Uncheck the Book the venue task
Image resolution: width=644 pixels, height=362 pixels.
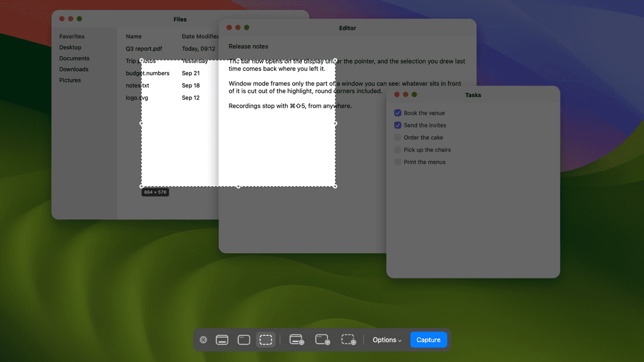[398, 113]
